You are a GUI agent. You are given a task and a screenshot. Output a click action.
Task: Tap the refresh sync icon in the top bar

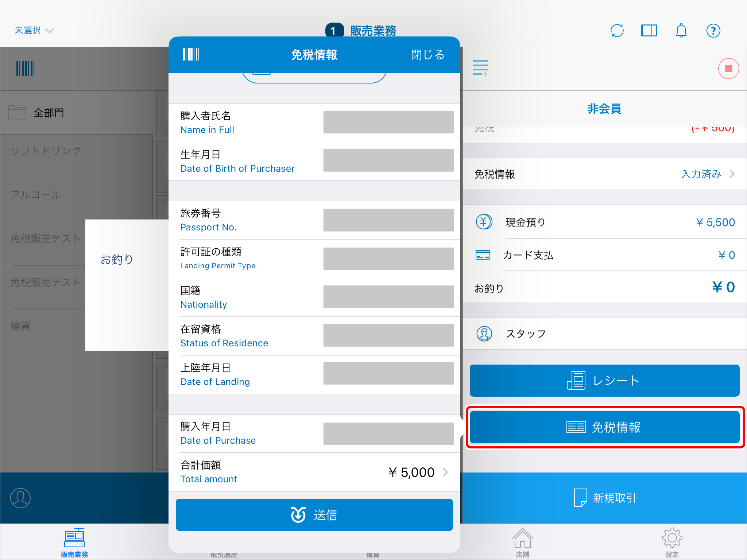pyautogui.click(x=617, y=31)
